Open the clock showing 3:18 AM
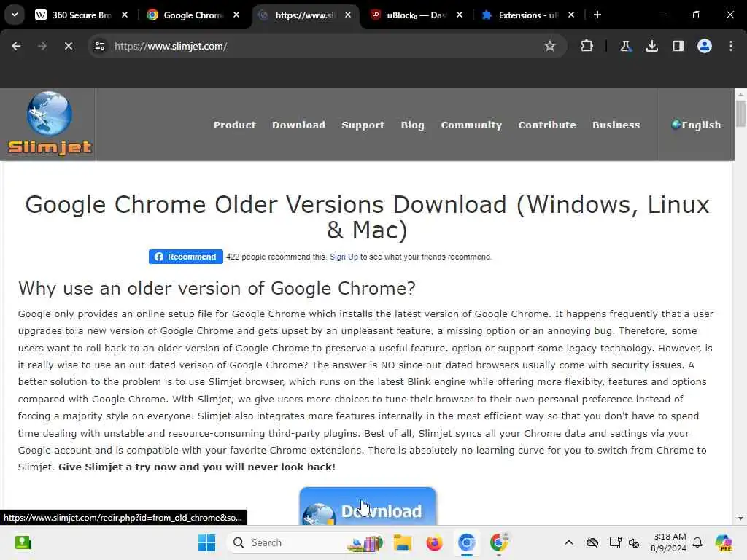Viewport: 747px width, 560px height. click(670, 542)
